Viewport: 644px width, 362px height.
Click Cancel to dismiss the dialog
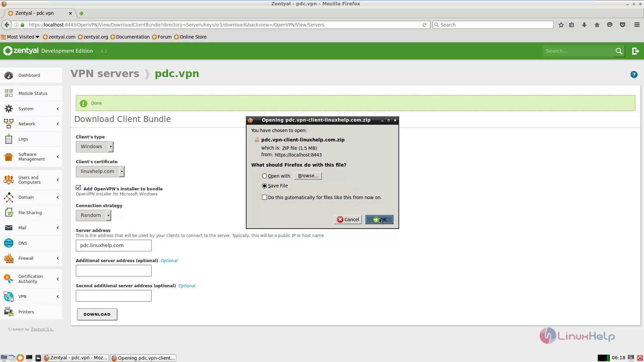347,220
